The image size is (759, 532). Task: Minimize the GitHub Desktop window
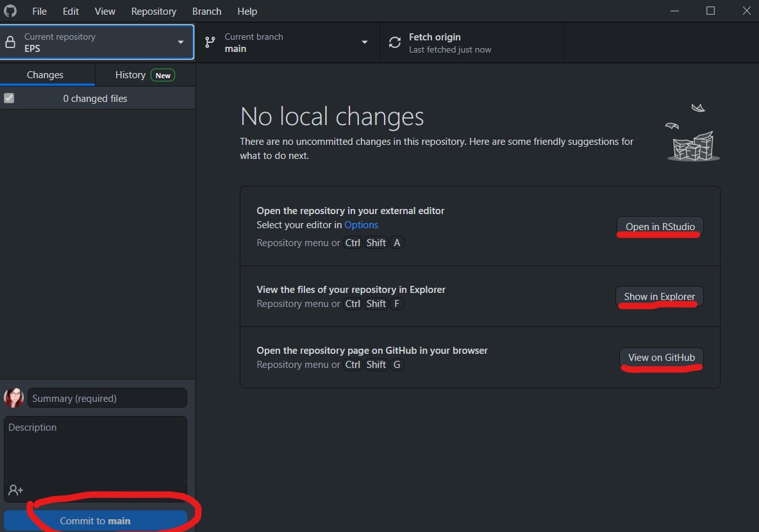(x=674, y=11)
